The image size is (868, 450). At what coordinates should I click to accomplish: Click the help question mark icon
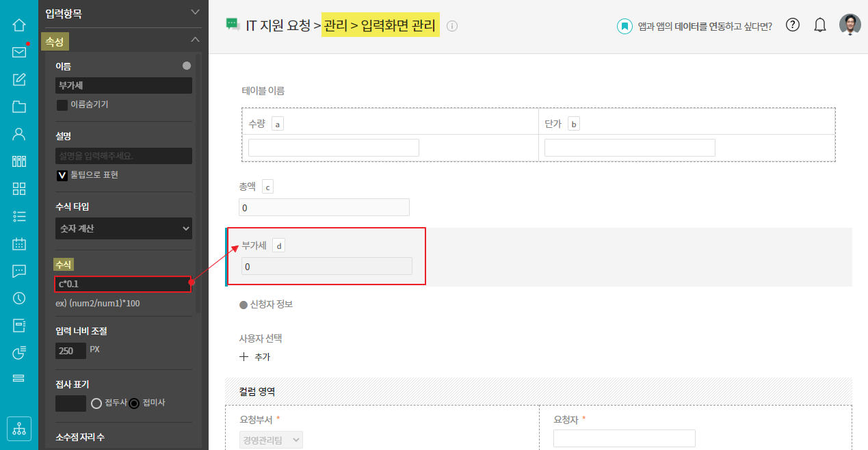point(793,25)
